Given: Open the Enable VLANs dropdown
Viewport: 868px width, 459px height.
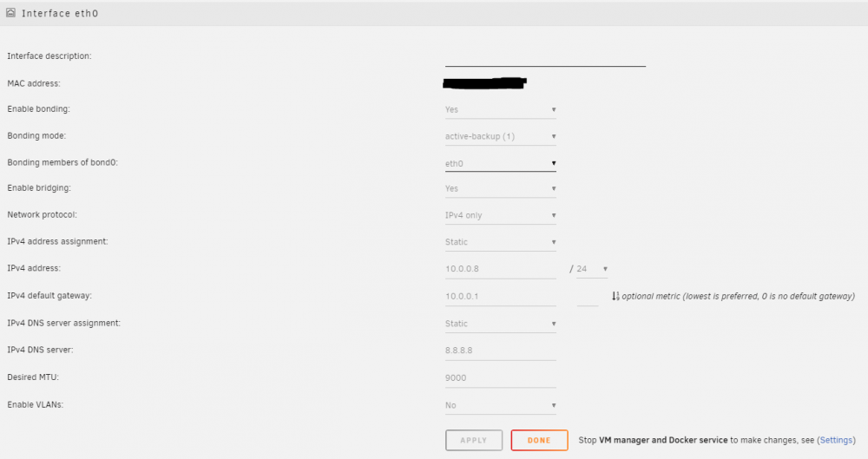Looking at the screenshot, I should point(501,405).
